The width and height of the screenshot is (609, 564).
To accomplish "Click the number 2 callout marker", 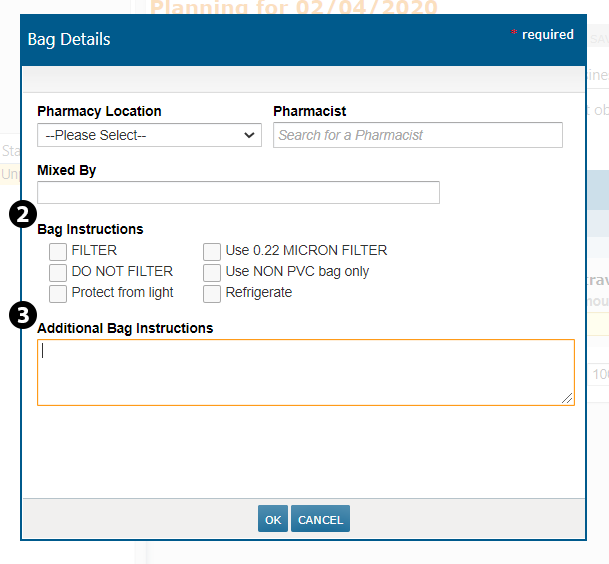I will point(21,213).
